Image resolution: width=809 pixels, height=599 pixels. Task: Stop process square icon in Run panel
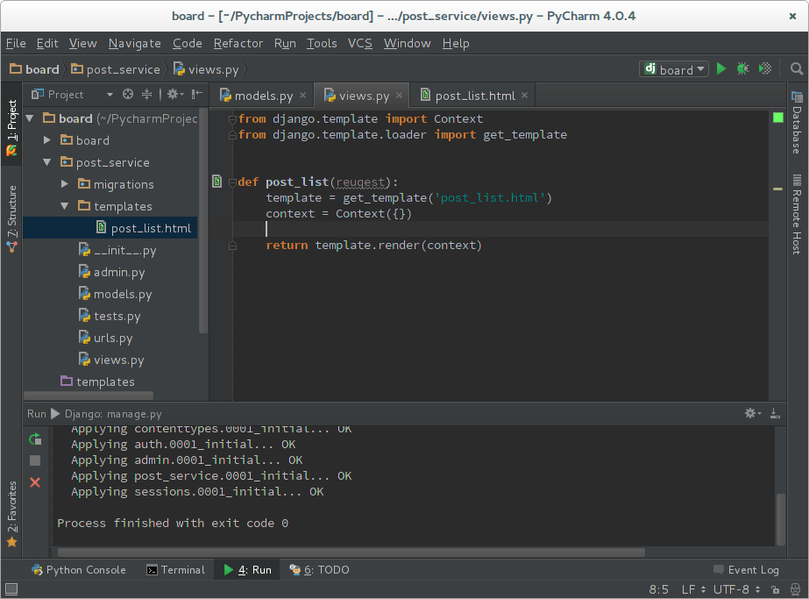[x=35, y=461]
